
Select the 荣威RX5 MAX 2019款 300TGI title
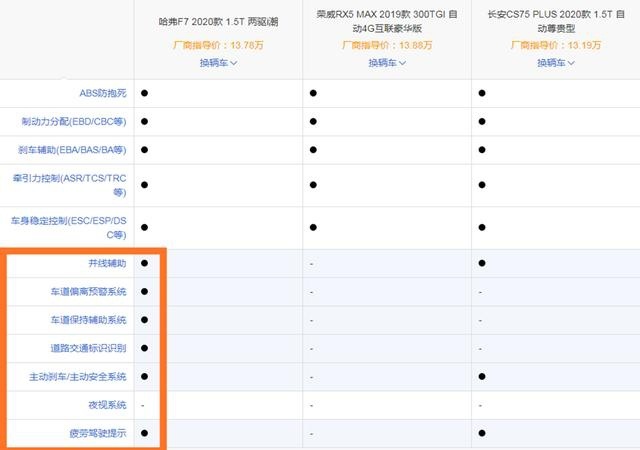[387, 21]
